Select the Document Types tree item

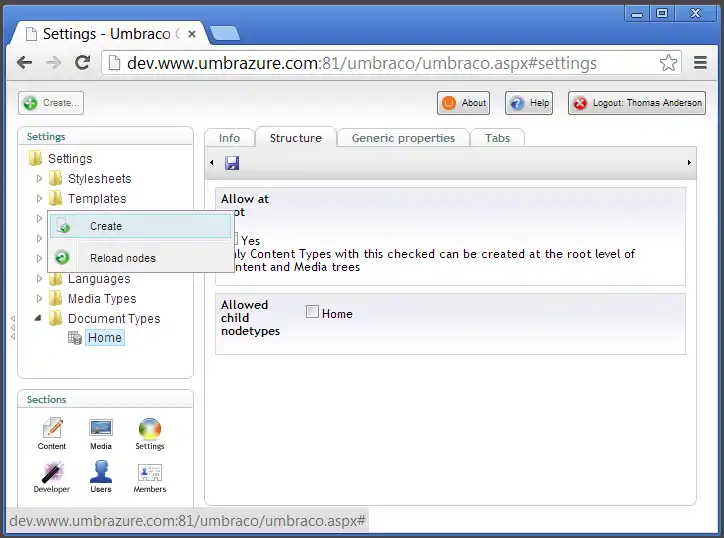pos(114,319)
